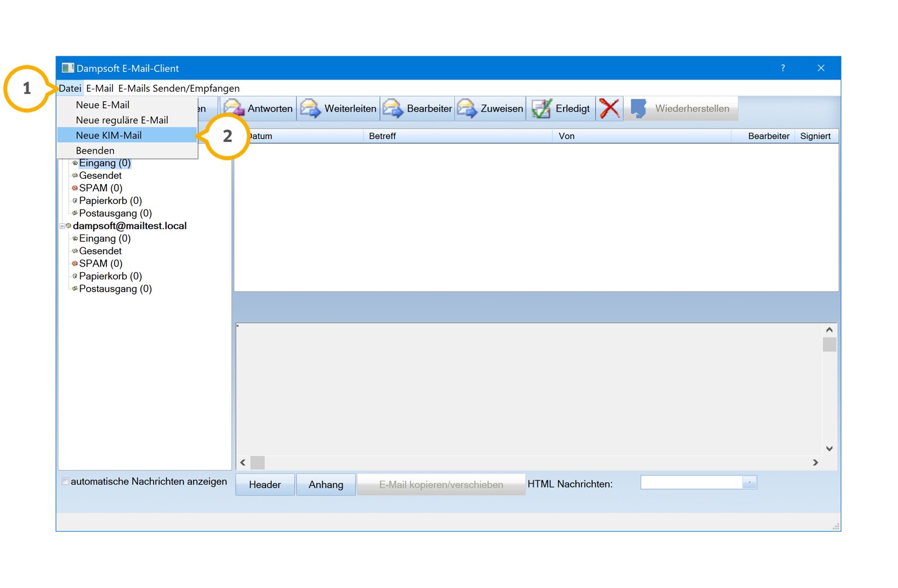898x588 pixels.
Task: Choose Beenden to quit the client
Action: pos(127,150)
